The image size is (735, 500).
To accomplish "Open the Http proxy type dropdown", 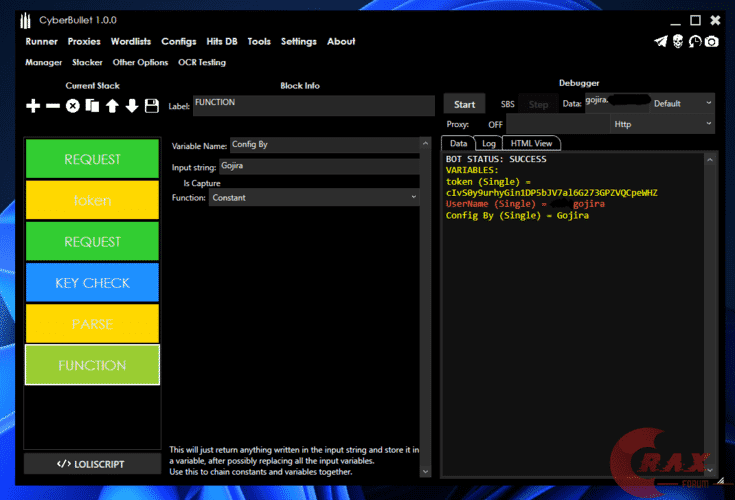I will coord(664,124).
